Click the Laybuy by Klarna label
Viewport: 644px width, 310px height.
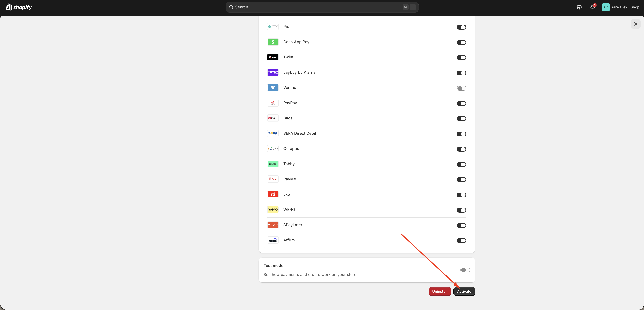click(x=299, y=72)
